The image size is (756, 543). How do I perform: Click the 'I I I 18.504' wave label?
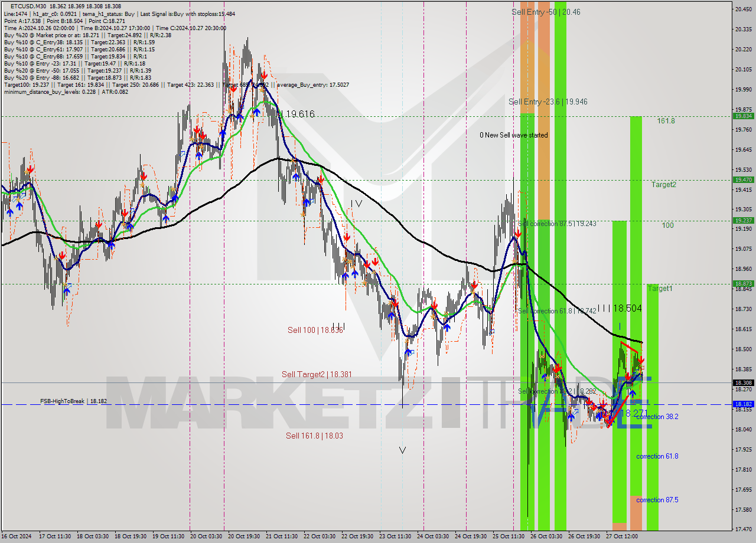pyautogui.click(x=620, y=308)
